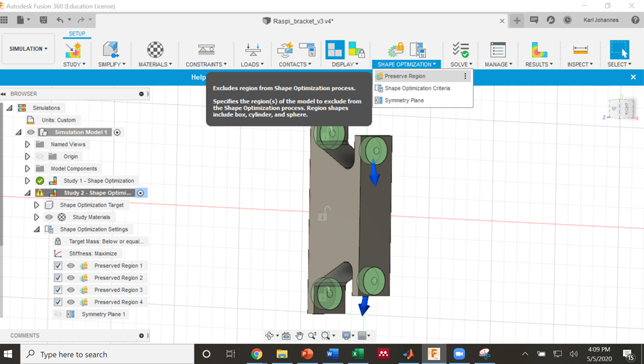Close the blue Help banner

pyautogui.click(x=633, y=77)
